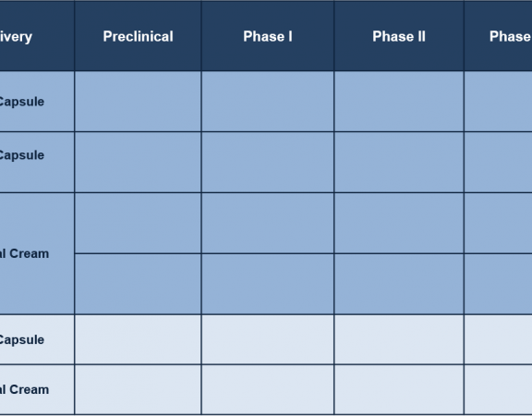The height and width of the screenshot is (416, 532).
Task: Click the light-shaded "al Cream" label cell
Action: click(37, 389)
